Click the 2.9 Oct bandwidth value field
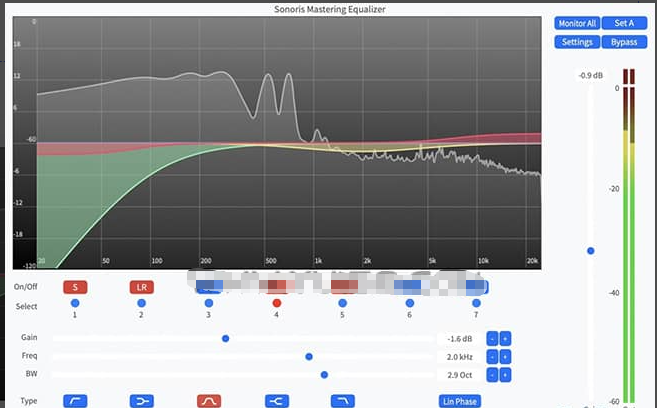Screen dimensions: 657x408 click(460, 375)
